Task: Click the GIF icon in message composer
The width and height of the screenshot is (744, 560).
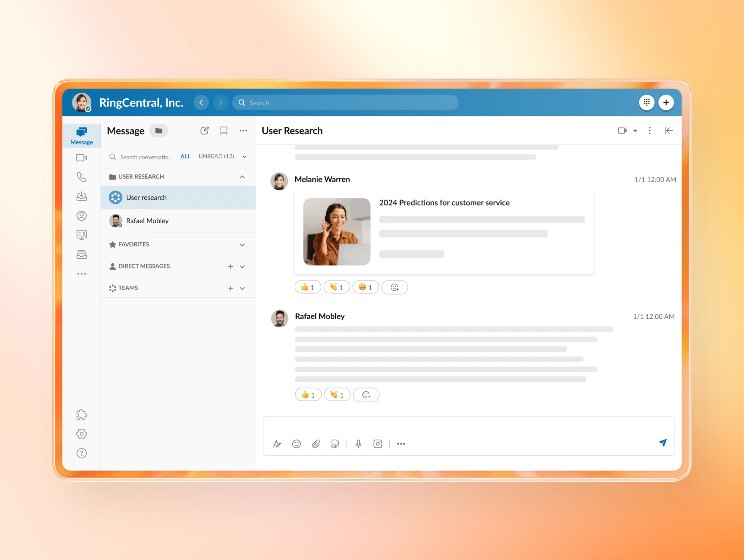Action: (x=335, y=444)
